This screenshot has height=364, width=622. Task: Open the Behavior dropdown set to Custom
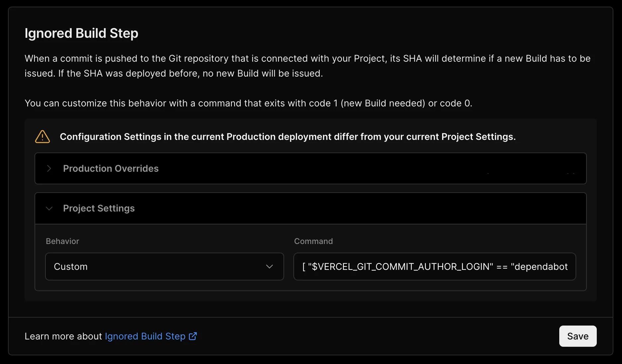click(164, 267)
